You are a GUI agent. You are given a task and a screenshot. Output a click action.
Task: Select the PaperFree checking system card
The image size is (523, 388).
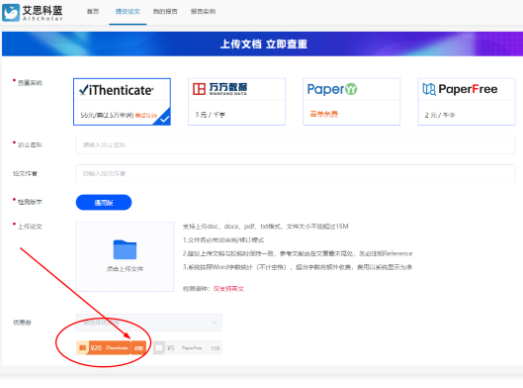[x=467, y=102]
